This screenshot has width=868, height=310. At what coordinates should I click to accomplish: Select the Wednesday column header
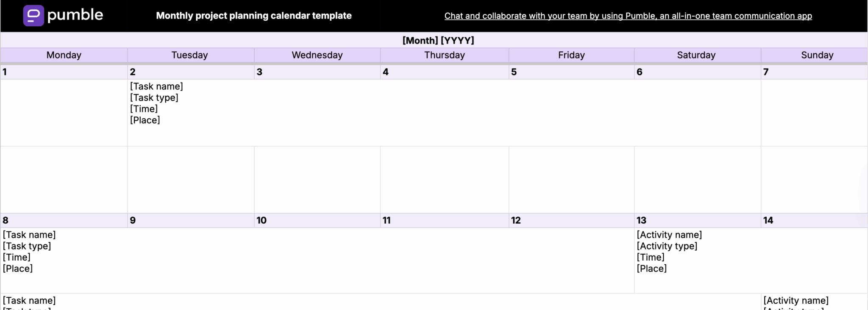click(x=317, y=55)
